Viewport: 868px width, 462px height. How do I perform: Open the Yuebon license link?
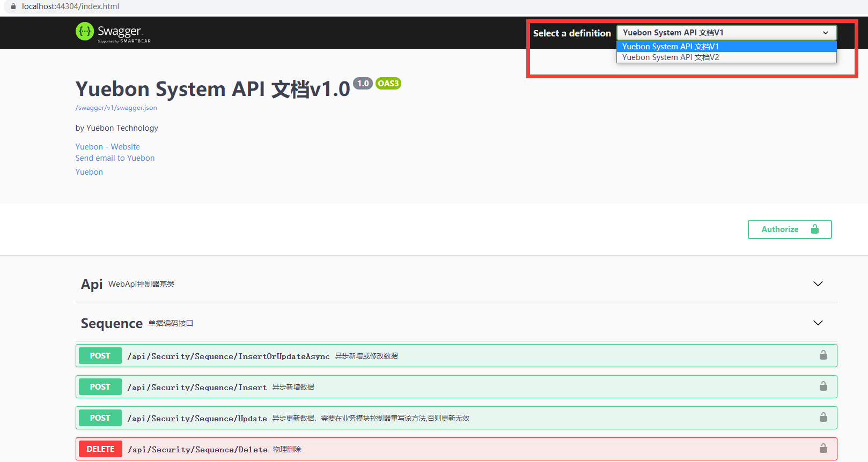point(89,172)
